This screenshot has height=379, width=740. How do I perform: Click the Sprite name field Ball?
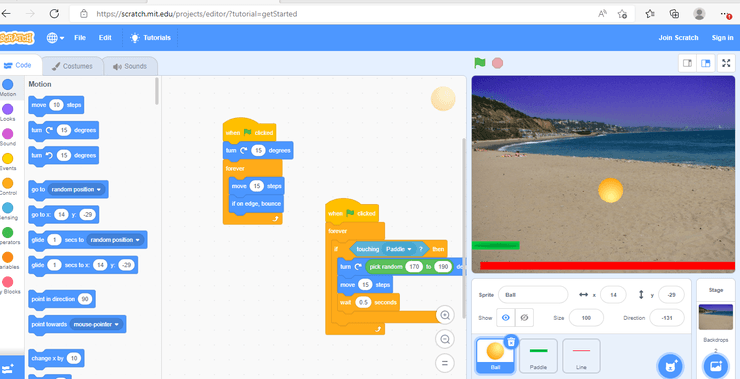(x=533, y=295)
